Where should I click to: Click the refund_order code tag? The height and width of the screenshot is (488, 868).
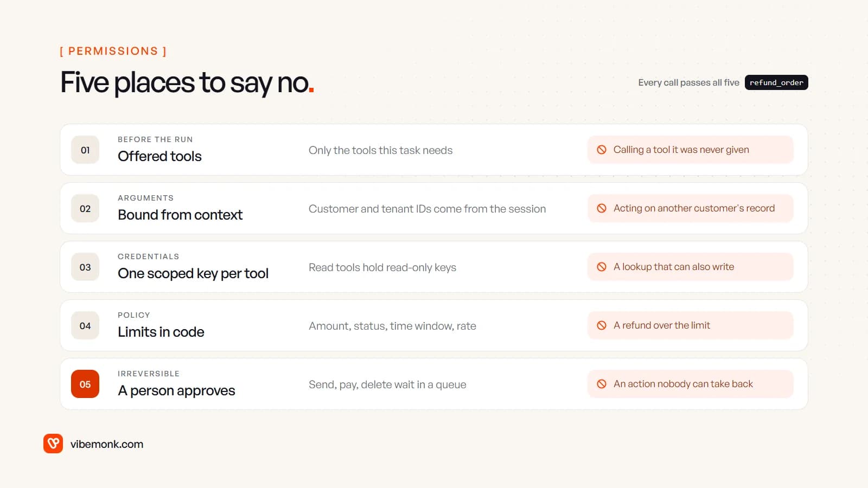(776, 82)
